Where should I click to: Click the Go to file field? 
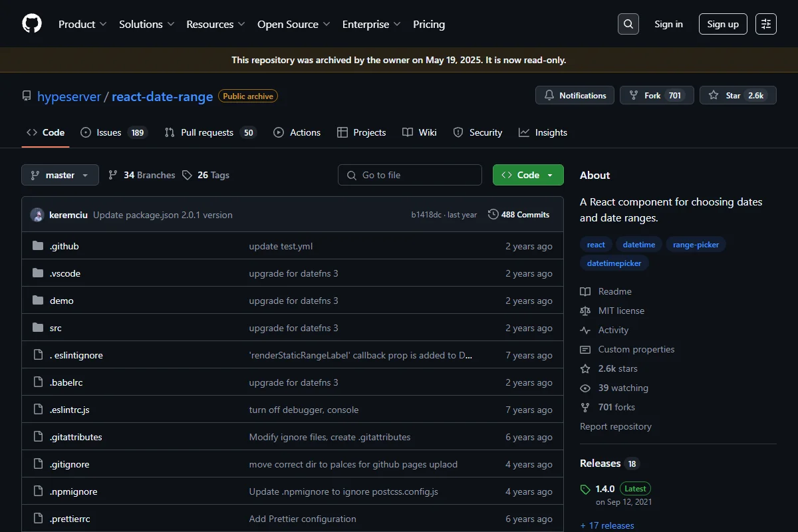click(410, 175)
